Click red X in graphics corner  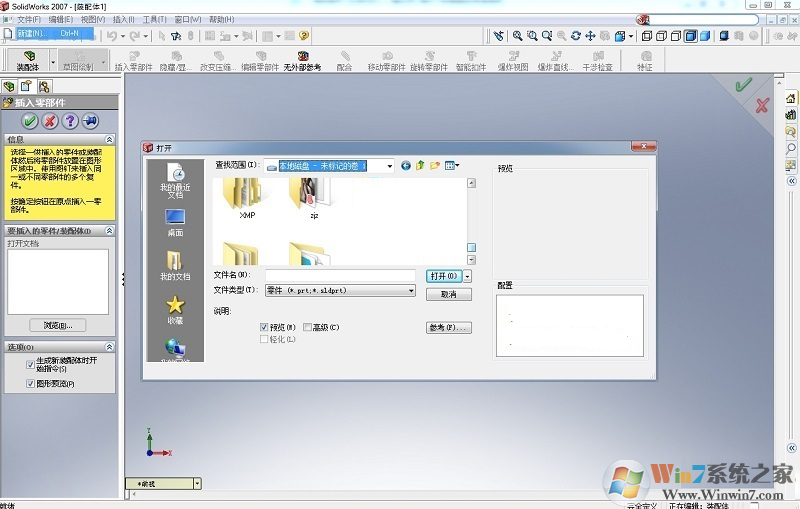(762, 105)
